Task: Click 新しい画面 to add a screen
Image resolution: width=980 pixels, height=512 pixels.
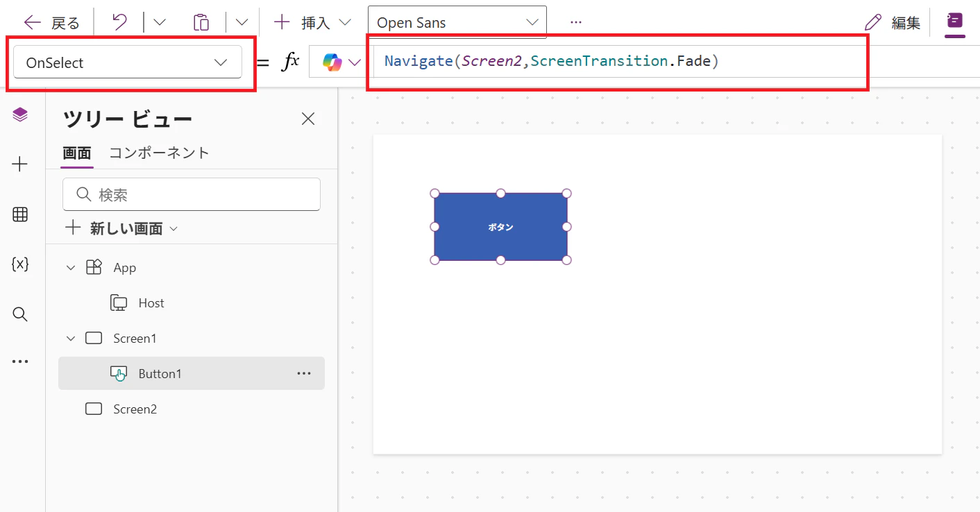Action: click(121, 228)
